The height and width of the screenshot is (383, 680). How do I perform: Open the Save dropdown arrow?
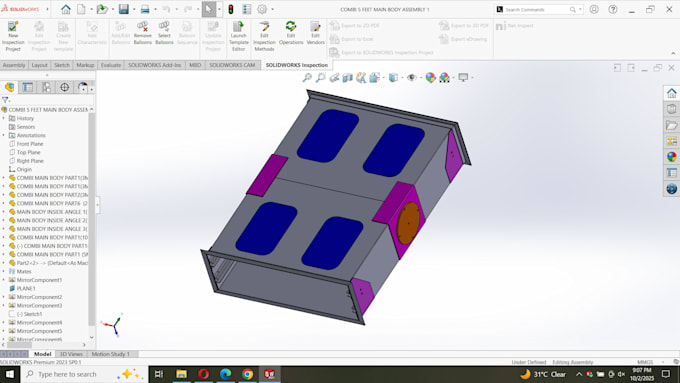[x=134, y=9]
